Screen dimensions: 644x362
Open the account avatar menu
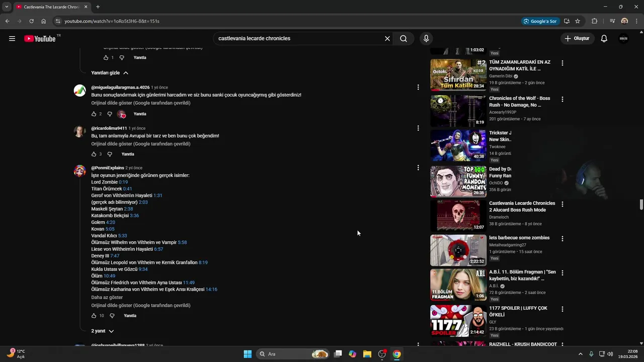624,38
